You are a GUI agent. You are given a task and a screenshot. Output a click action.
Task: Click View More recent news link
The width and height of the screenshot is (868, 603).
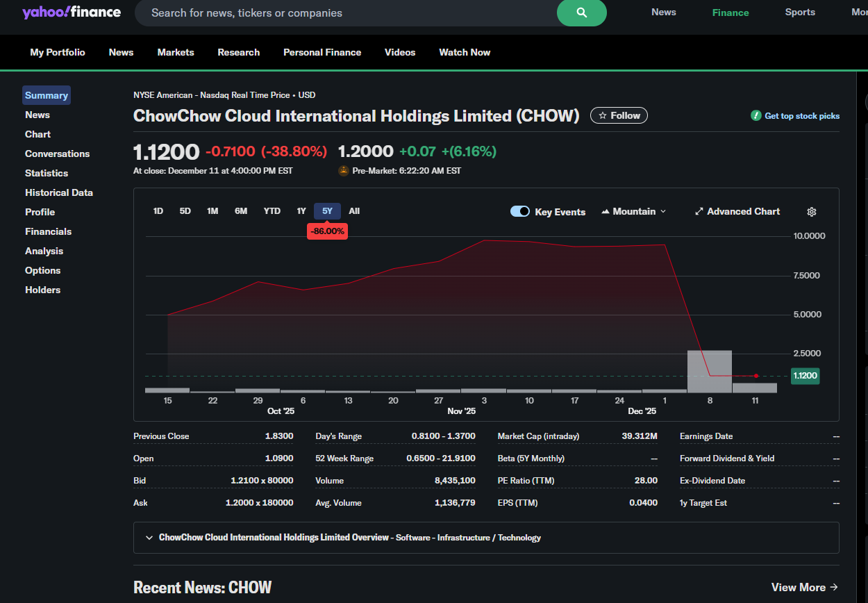pyautogui.click(x=805, y=588)
